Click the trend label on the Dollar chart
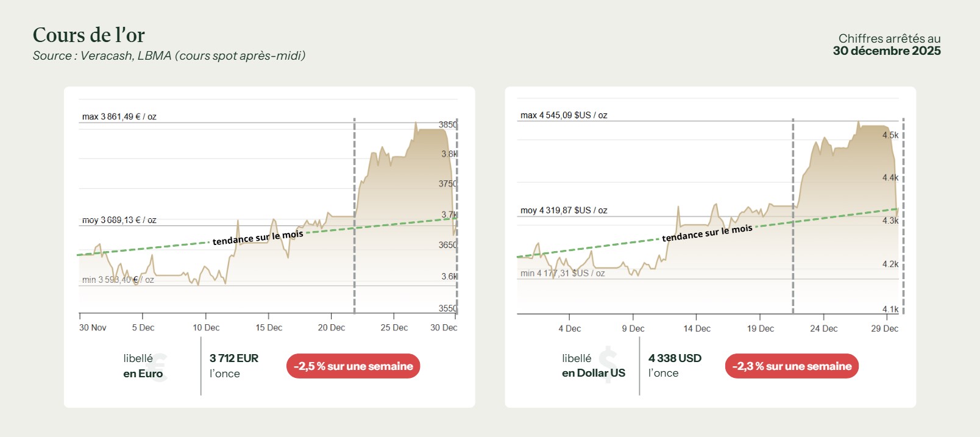This screenshot has width=980, height=437. 707,233
